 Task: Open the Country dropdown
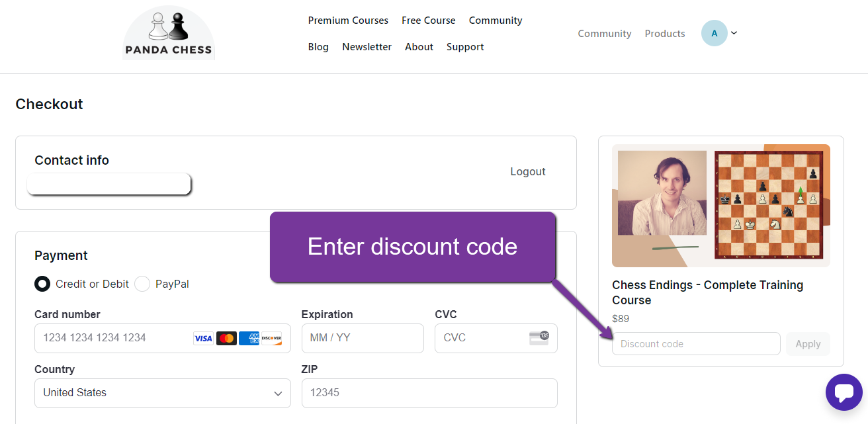(x=162, y=393)
